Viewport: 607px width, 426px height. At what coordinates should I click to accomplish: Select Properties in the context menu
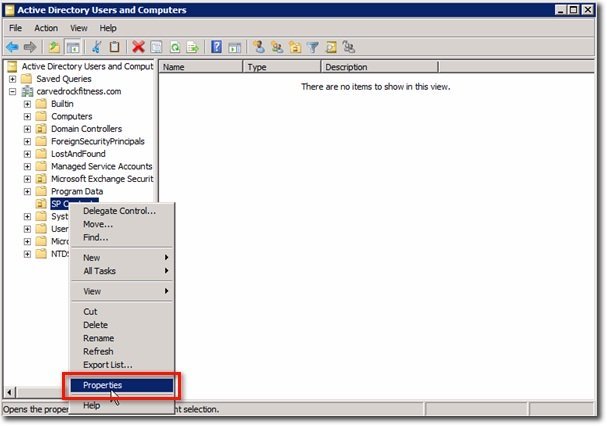(122, 385)
